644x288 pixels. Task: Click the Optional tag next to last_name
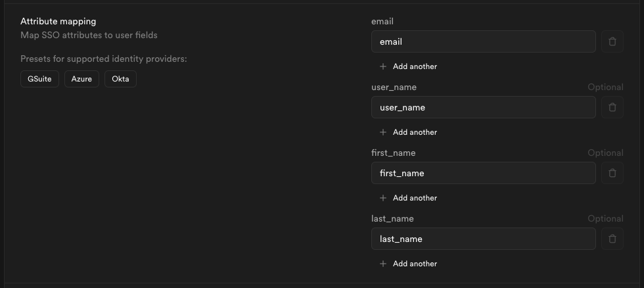605,218
